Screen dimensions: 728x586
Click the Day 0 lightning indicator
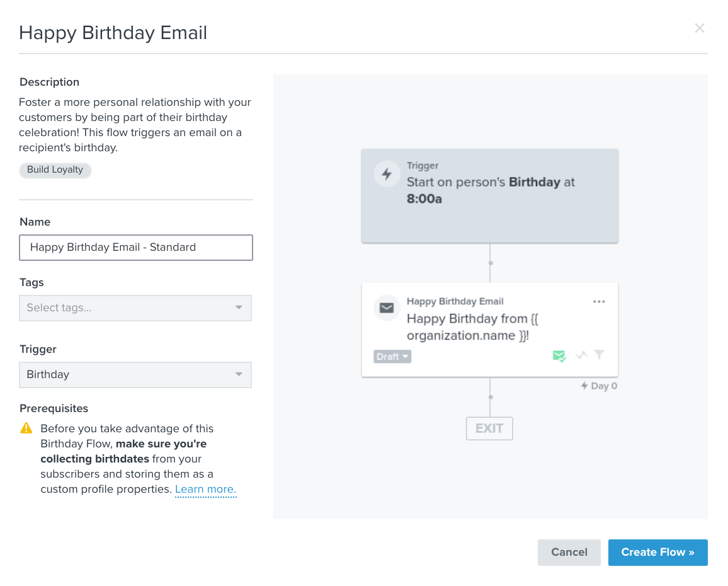[598, 386]
